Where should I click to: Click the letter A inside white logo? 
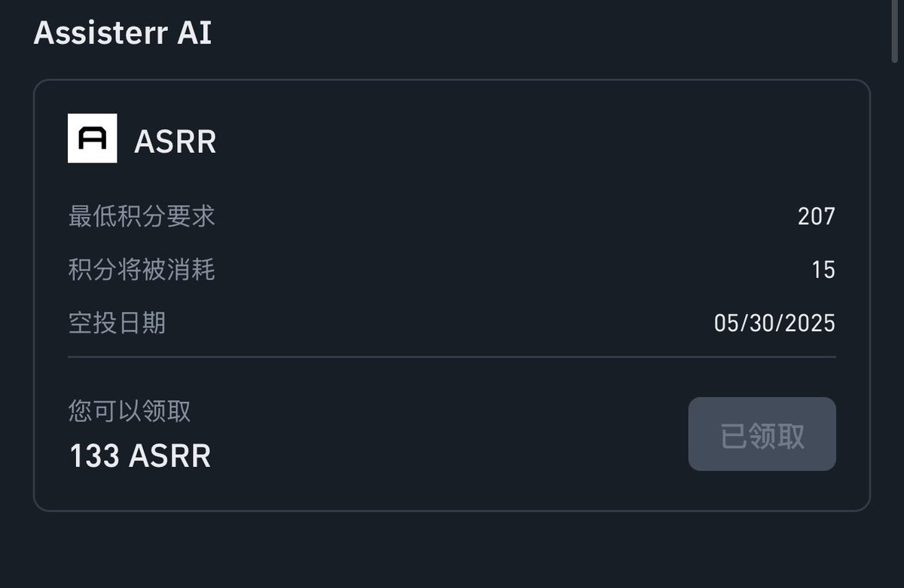pos(93,139)
